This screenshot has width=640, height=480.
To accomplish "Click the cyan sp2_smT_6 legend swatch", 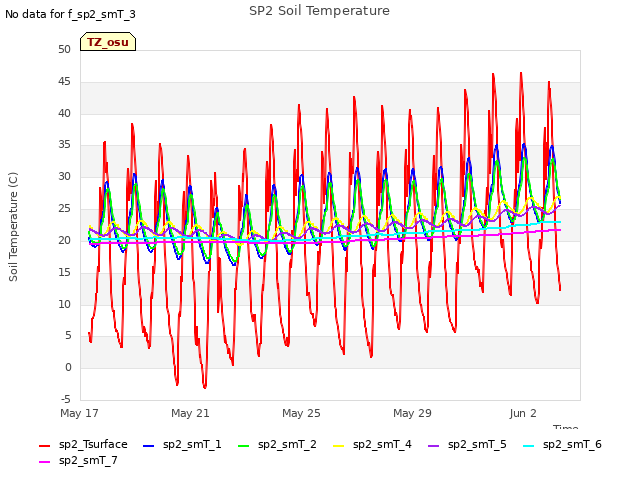I will click(528, 446).
